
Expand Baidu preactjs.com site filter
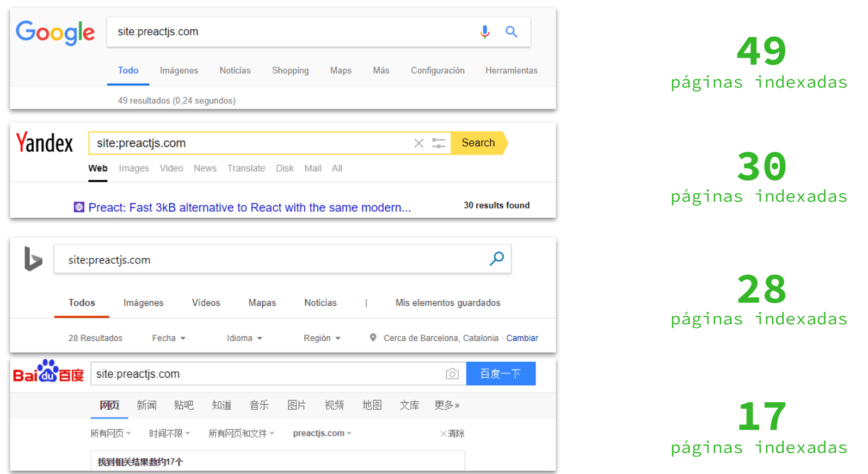pos(322,433)
